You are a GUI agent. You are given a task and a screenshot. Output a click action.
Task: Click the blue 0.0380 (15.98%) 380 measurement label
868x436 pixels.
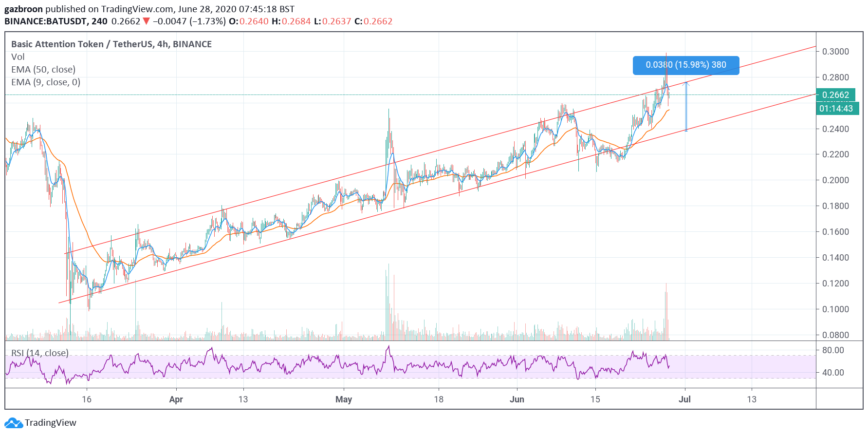[x=686, y=65]
